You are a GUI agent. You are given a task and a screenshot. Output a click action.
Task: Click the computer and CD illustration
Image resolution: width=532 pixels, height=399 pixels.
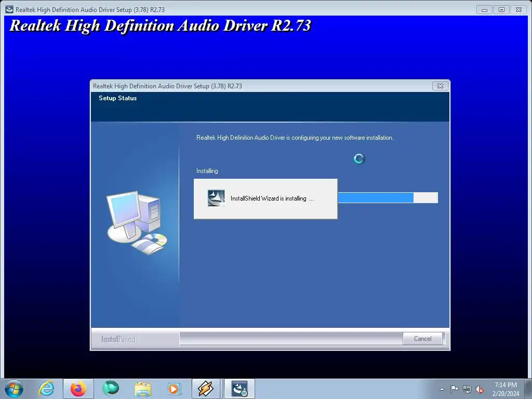[137, 222]
